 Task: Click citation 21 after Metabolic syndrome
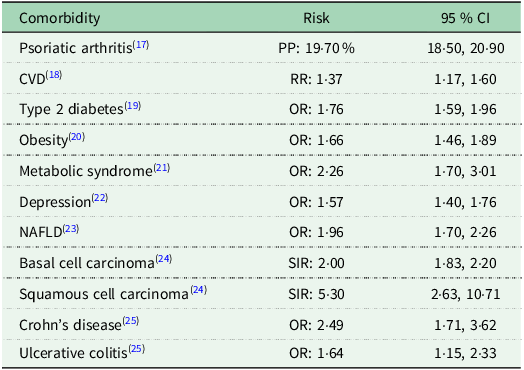point(162,167)
